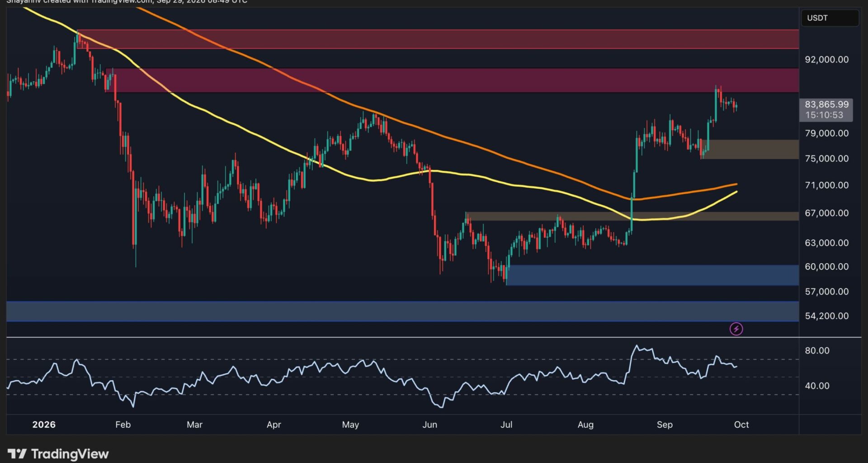Click the upper red resistance zone

pos(438,39)
